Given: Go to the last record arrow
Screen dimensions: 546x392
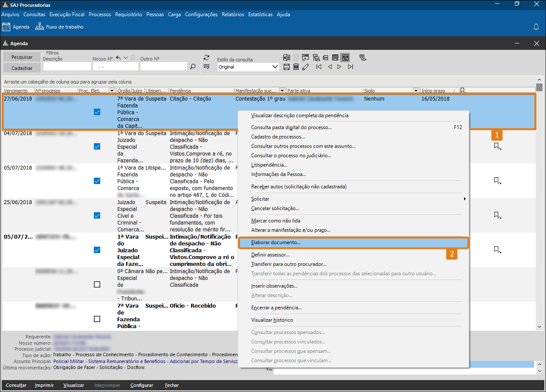Looking at the screenshot, I should 350,67.
